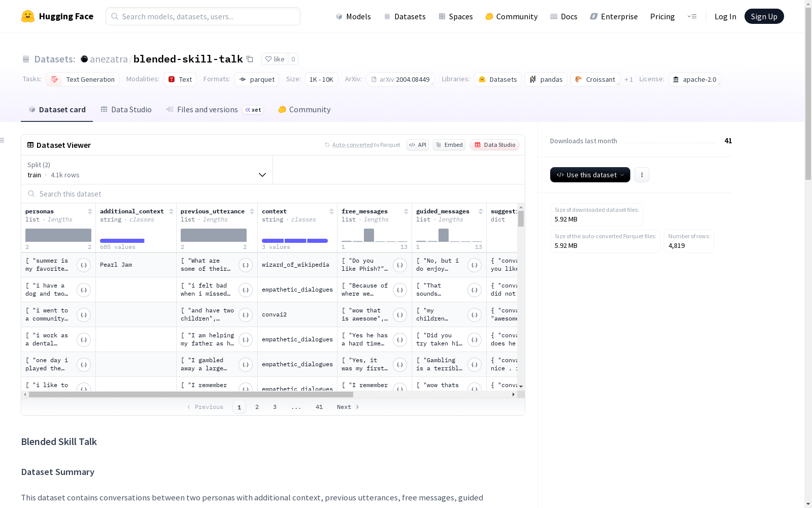Open the API button in Dataset Viewer
The width and height of the screenshot is (812, 508).
click(418, 145)
